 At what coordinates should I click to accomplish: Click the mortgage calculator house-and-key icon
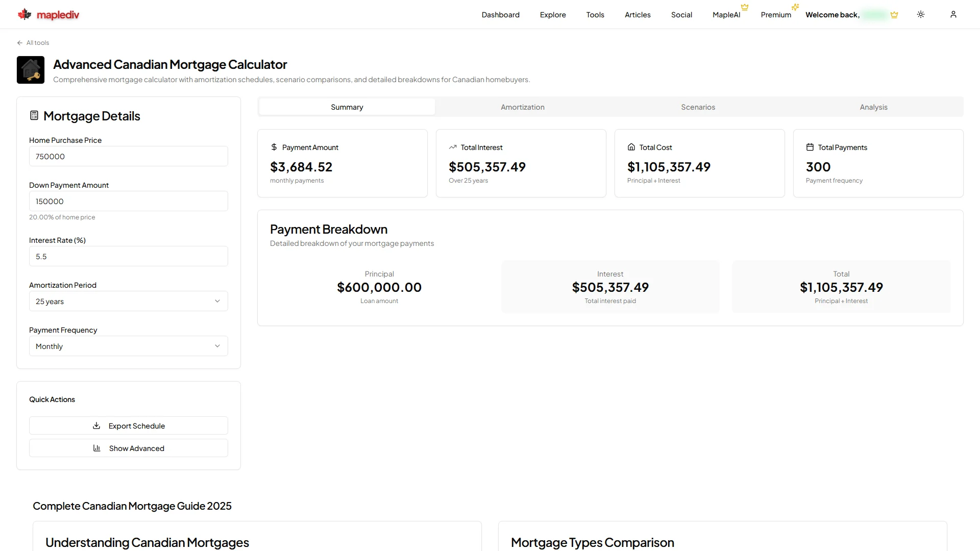(x=31, y=70)
